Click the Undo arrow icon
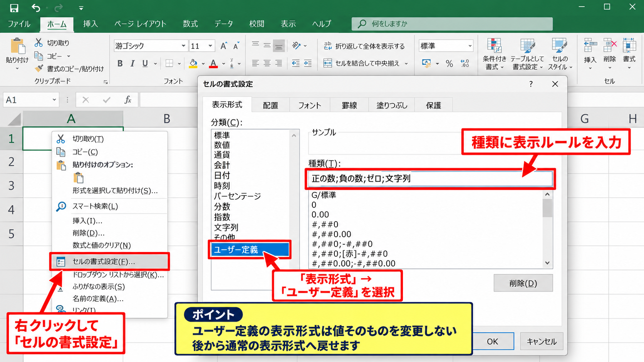This screenshot has height=362, width=644. point(36,8)
